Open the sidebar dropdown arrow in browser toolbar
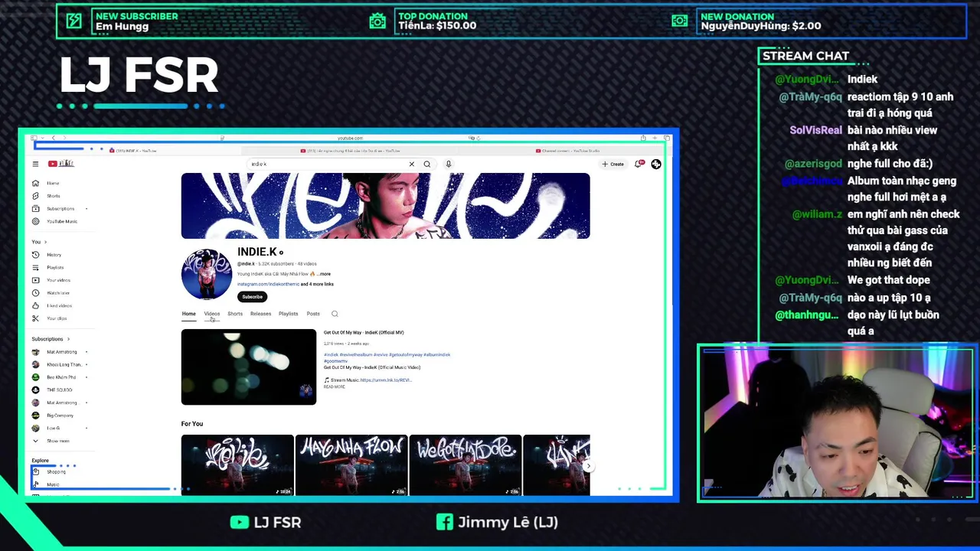The height and width of the screenshot is (551, 980). [42, 138]
